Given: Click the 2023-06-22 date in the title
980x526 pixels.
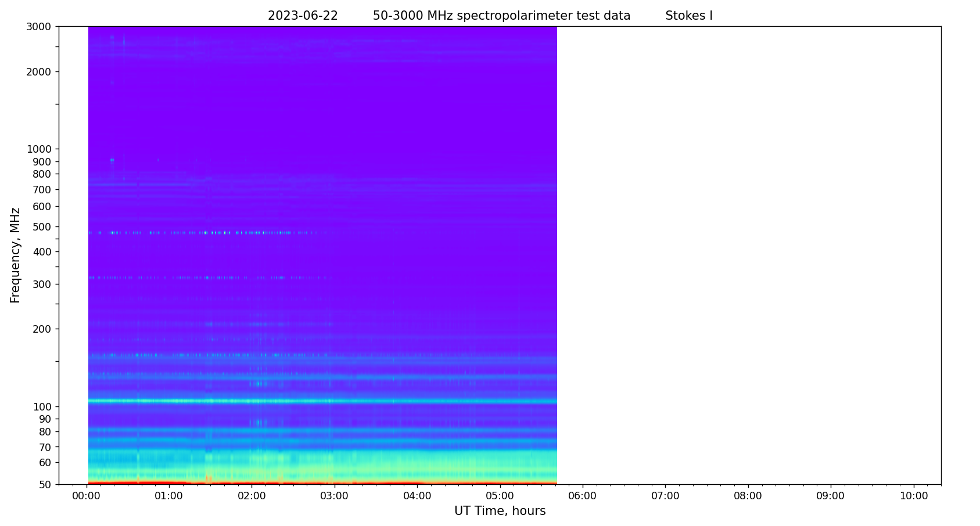Looking at the screenshot, I should click(303, 16).
